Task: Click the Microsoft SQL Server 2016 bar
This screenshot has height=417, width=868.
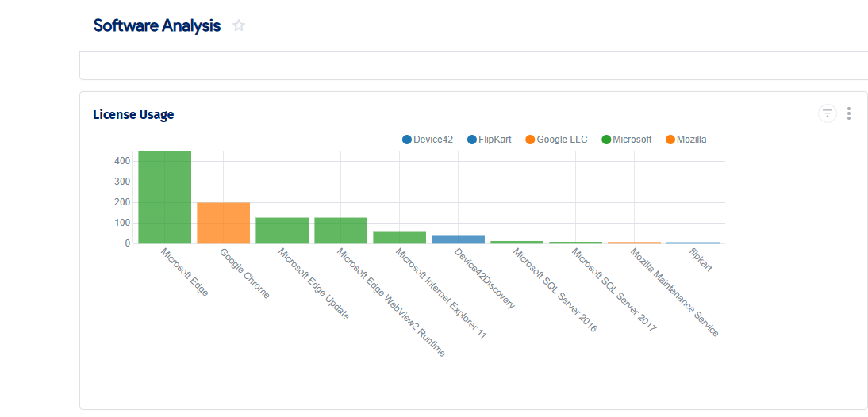Action: (x=517, y=242)
